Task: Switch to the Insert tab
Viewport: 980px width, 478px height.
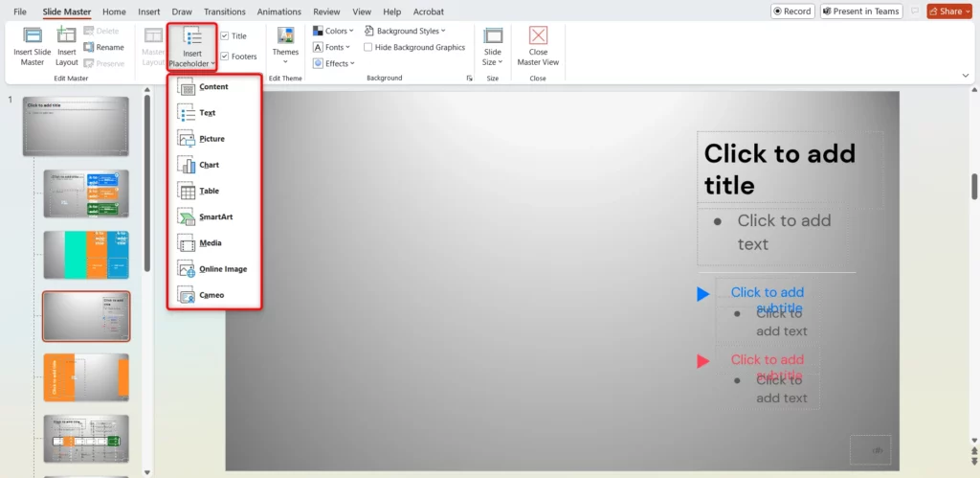Action: (148, 11)
